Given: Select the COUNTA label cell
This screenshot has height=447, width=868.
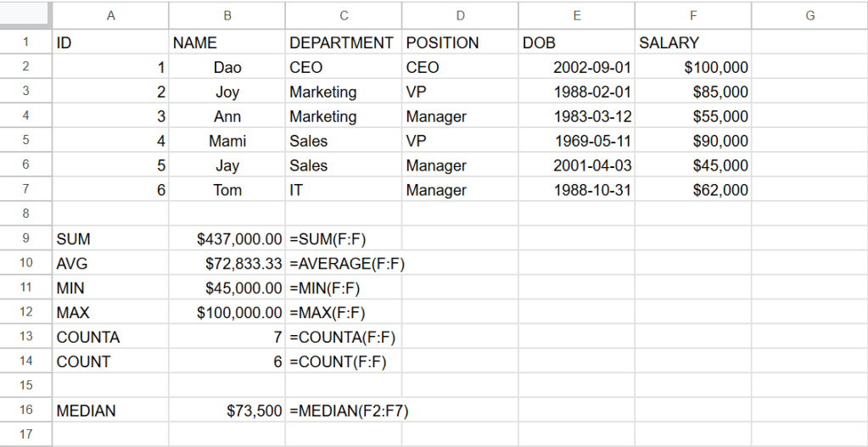Looking at the screenshot, I should [x=111, y=337].
